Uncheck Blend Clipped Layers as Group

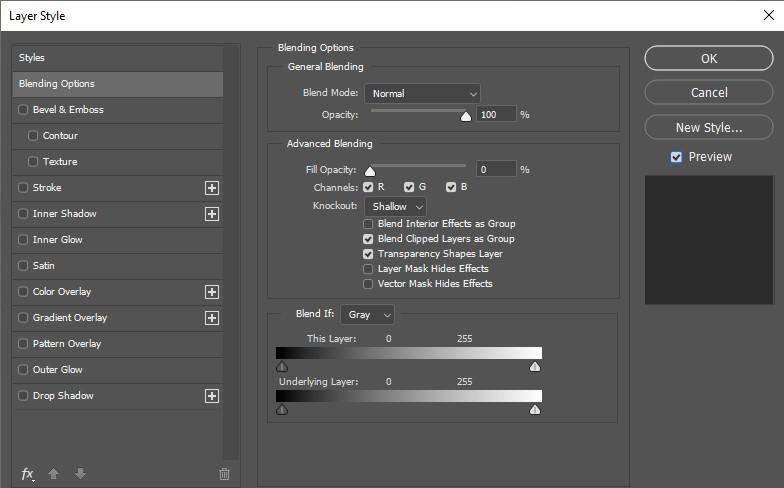pyautogui.click(x=368, y=239)
